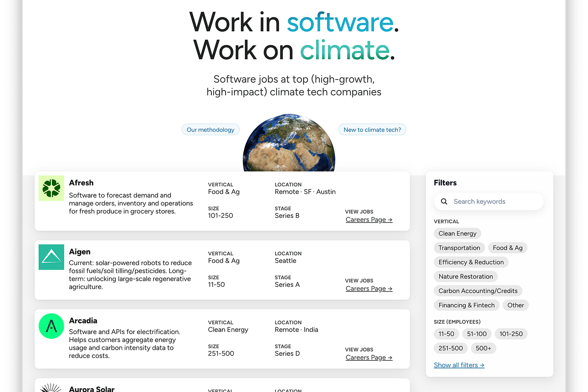Show all filters link
588x392 pixels.
point(459,365)
